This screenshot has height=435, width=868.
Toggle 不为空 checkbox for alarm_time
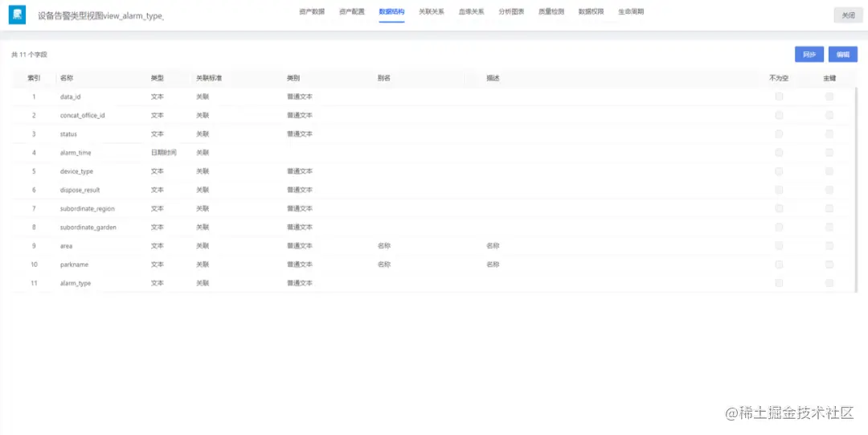(x=779, y=153)
